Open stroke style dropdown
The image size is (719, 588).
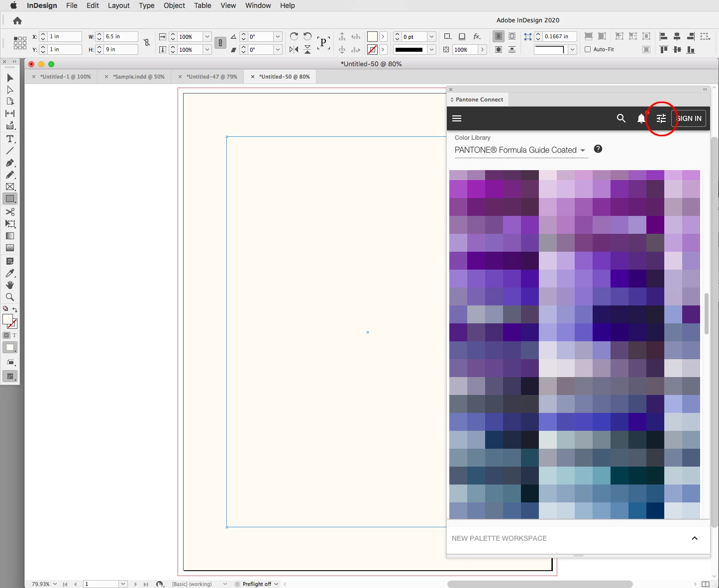click(x=431, y=49)
